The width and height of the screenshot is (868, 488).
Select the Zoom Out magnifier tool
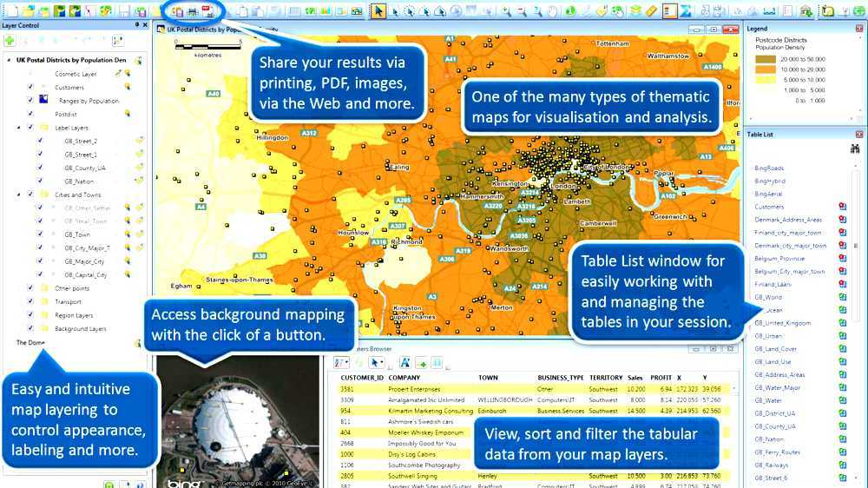522,10
